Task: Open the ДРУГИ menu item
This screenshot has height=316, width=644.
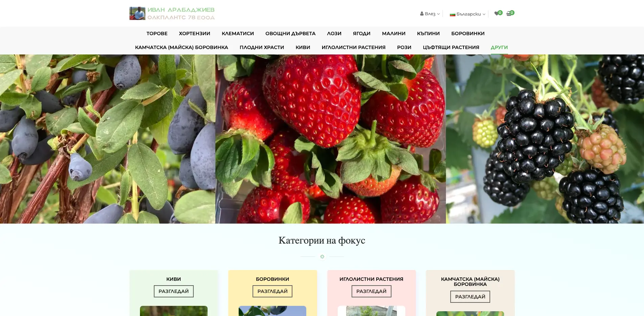Action: 499,47
